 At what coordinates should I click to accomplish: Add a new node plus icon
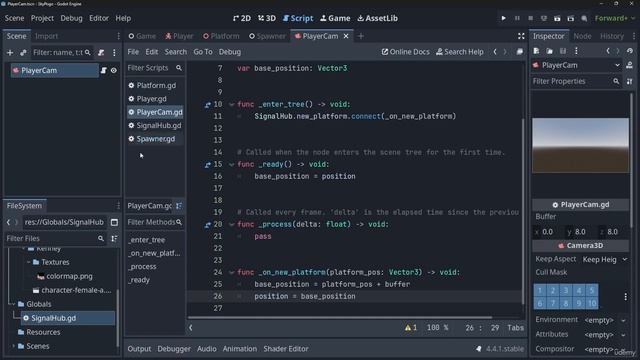[x=10, y=53]
